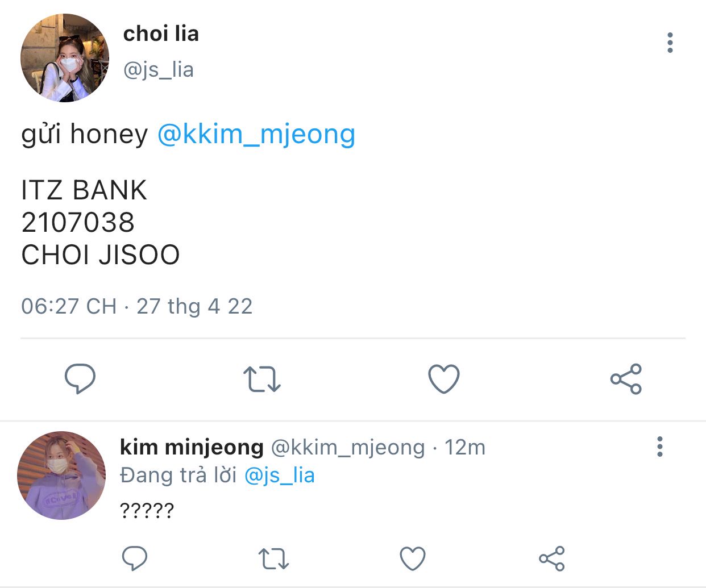This screenshot has width=706, height=588.
Task: Open more options on kim minjeong's reply
Action: 659,447
